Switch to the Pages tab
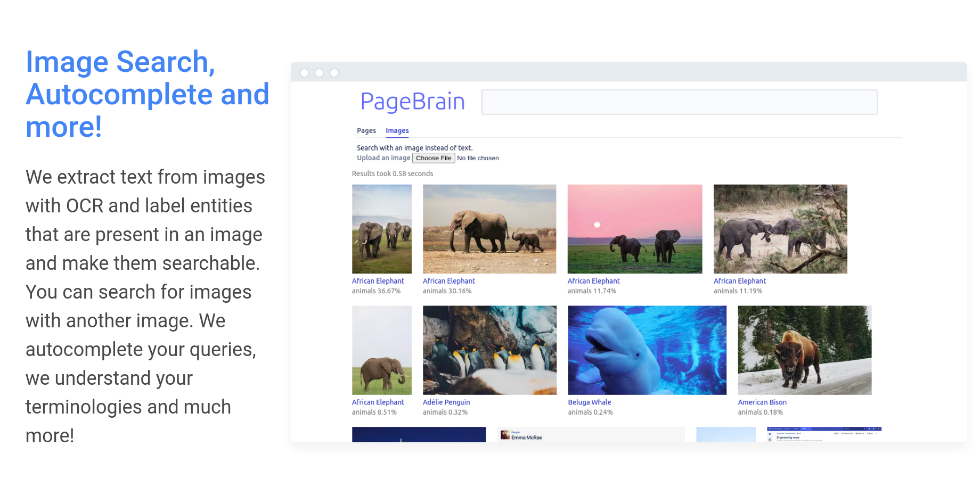 click(x=366, y=130)
